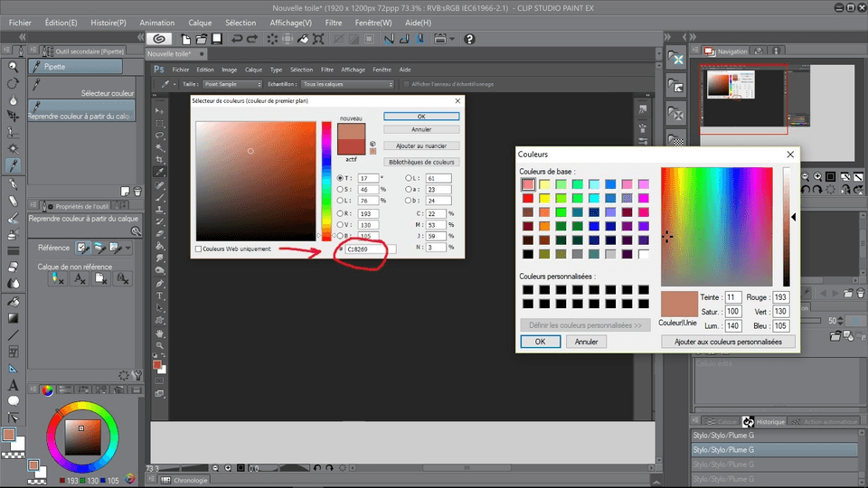Click the Clip Studio spiral logo icon
868x488 pixels.
pyautogui.click(x=159, y=39)
